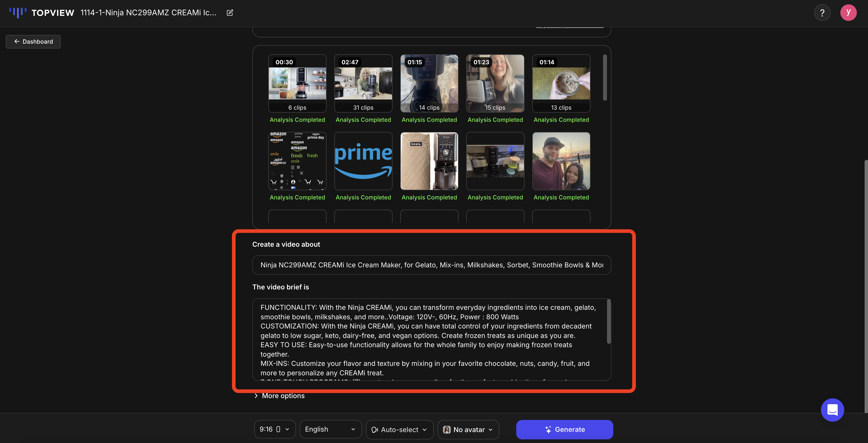Viewport: 868px width, 443px height.
Task: Select the 01:14 video with 13 clips
Action: tap(561, 83)
